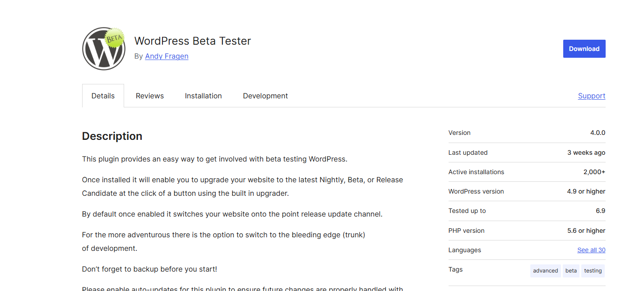Viewport: 644px width, 291px height.
Task: Click the 2,000+ active installations value
Action: click(x=594, y=172)
